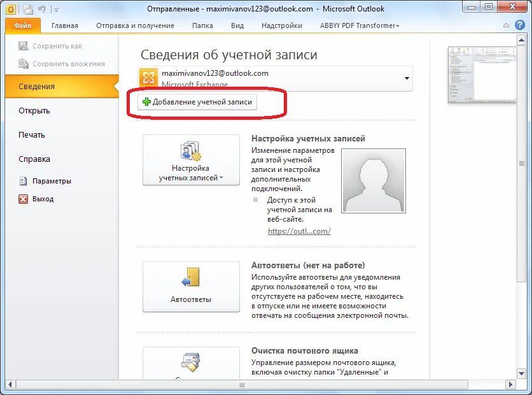Click the Undo arrow in quick access toolbar

pyautogui.click(x=42, y=9)
